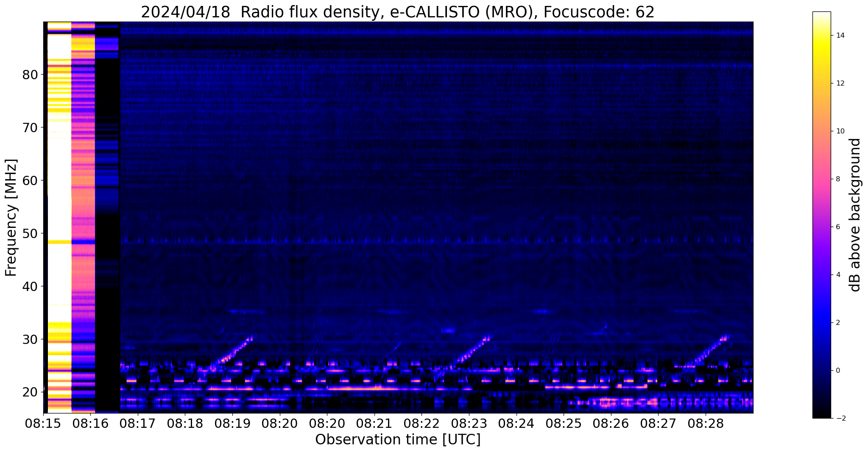Click the 50 MHz frequency tick label
Image resolution: width=868 pixels, height=452 pixels.
click(x=30, y=233)
